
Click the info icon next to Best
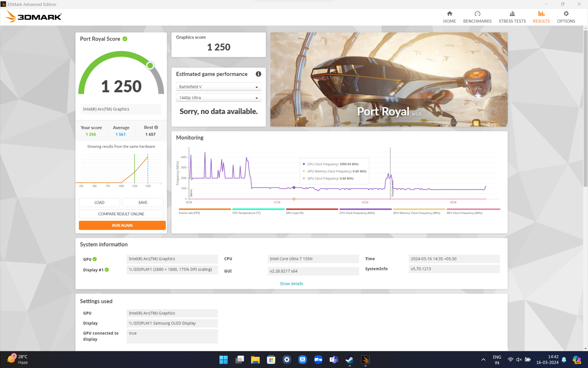(156, 127)
